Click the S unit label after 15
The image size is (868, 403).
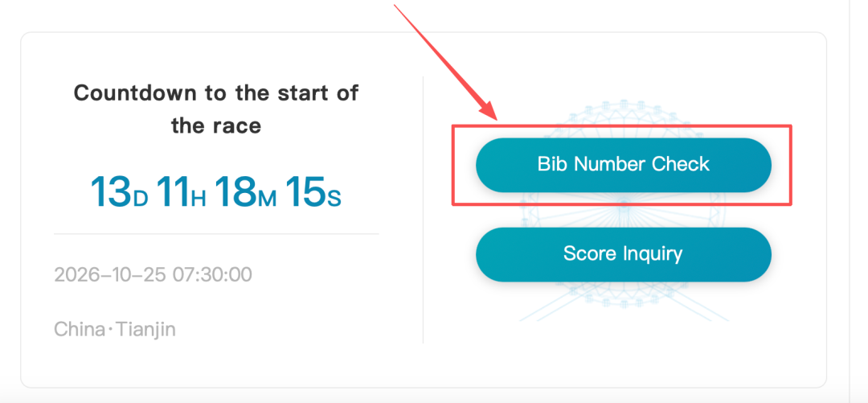click(x=334, y=198)
